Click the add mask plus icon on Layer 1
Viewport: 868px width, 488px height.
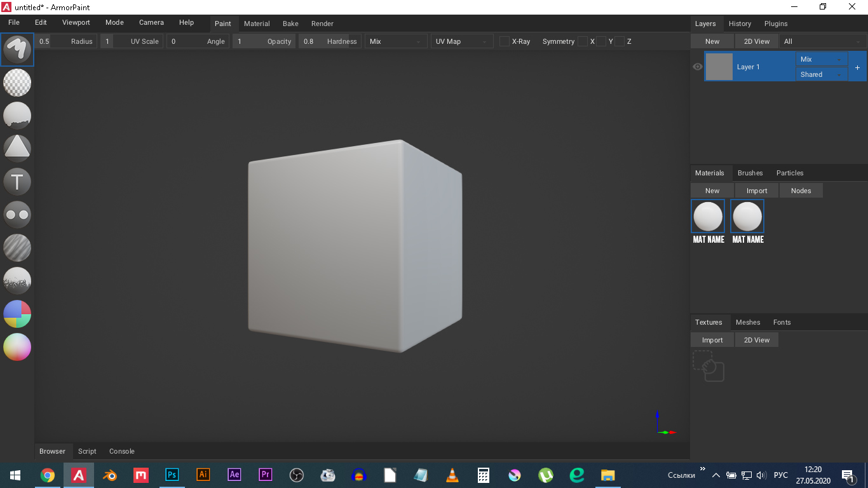[x=857, y=67]
